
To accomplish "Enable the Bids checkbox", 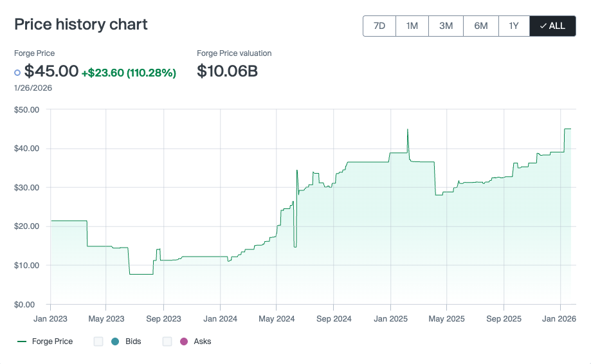I will tap(98, 341).
